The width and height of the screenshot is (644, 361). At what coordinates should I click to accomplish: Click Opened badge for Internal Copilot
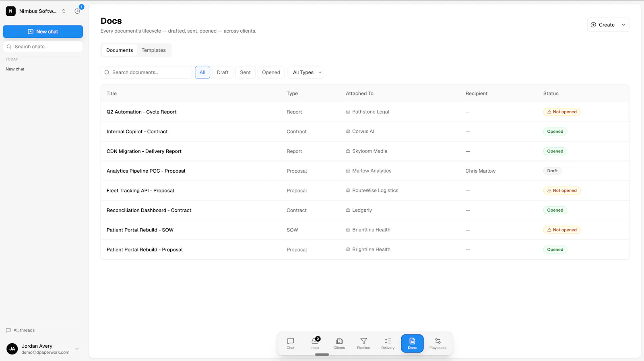555,132
